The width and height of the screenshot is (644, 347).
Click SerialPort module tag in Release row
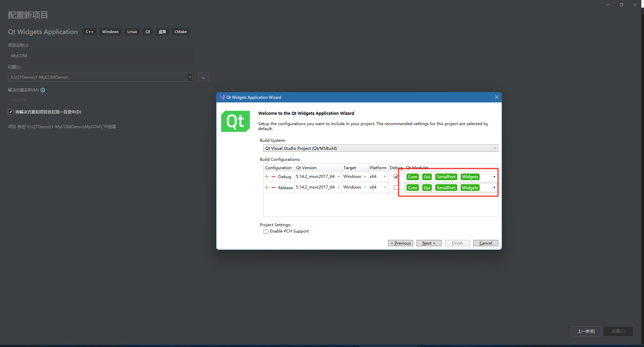coord(446,188)
